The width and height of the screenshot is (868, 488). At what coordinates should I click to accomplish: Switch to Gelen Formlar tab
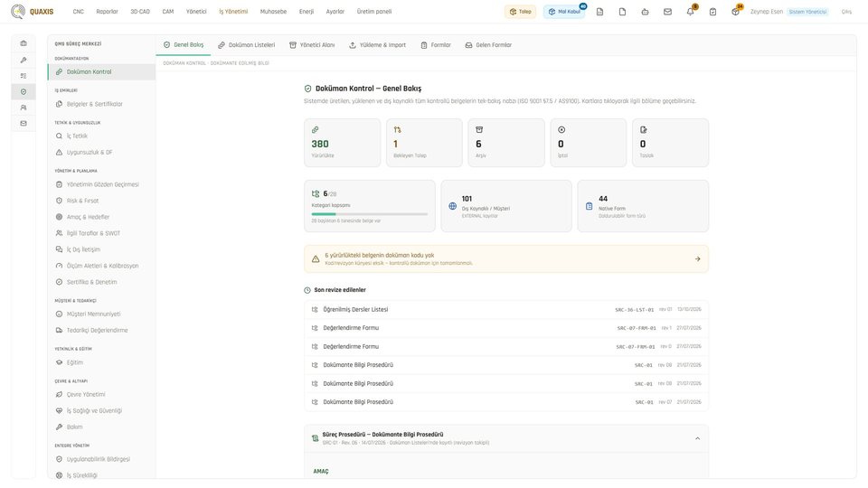point(488,45)
